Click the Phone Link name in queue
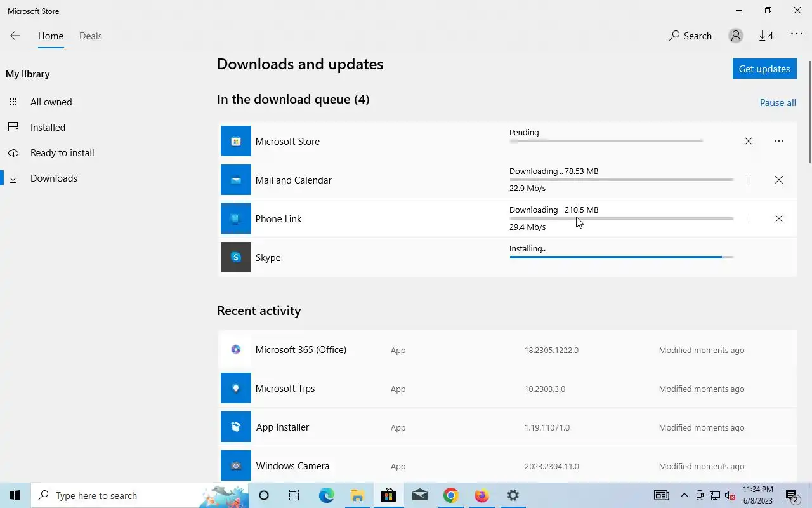Image resolution: width=812 pixels, height=508 pixels. [278, 218]
